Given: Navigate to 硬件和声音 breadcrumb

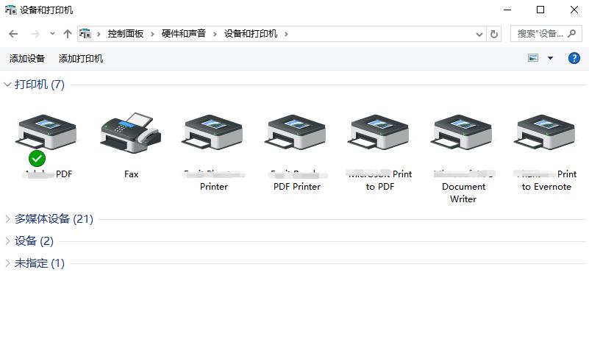Looking at the screenshot, I should (184, 34).
